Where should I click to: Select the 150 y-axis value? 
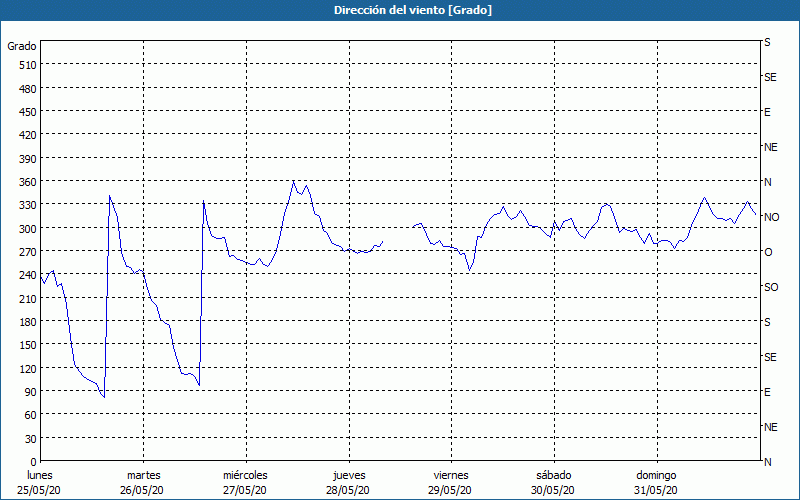coord(28,345)
